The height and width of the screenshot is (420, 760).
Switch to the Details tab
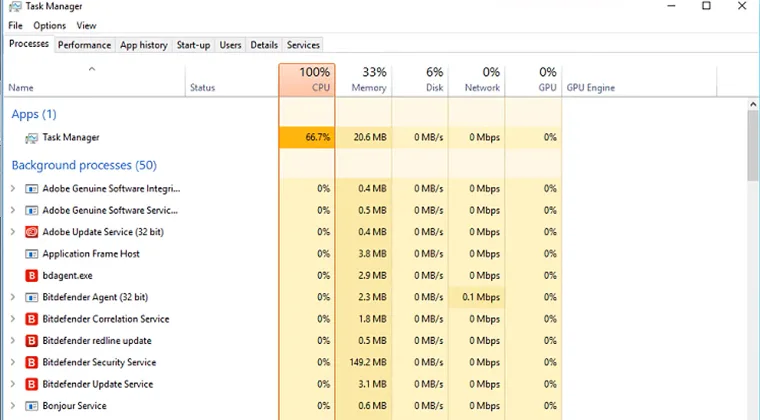pyautogui.click(x=264, y=45)
